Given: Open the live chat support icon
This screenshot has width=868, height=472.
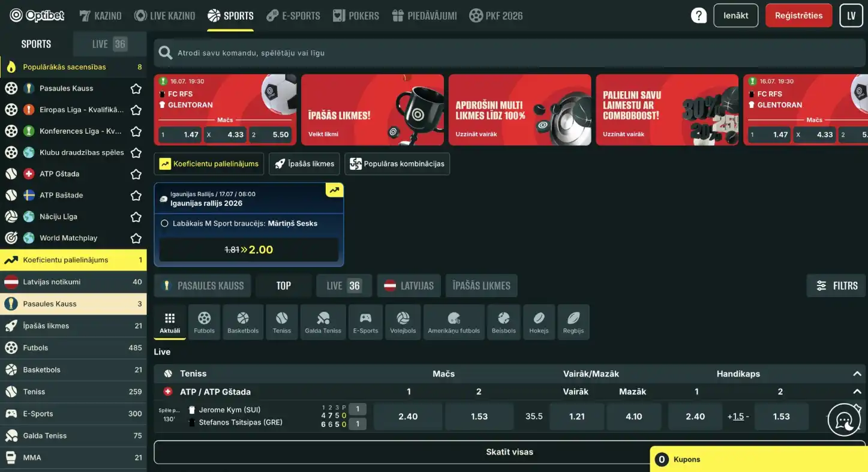Looking at the screenshot, I should pos(845,419).
